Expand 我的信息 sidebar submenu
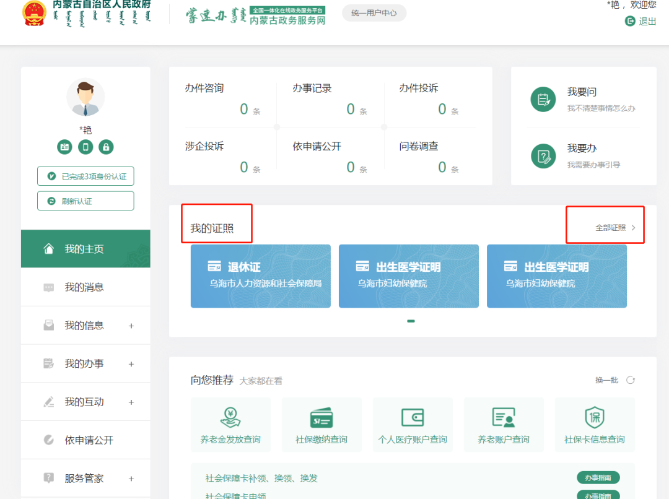Screen dimensions: 669x499 131,326
